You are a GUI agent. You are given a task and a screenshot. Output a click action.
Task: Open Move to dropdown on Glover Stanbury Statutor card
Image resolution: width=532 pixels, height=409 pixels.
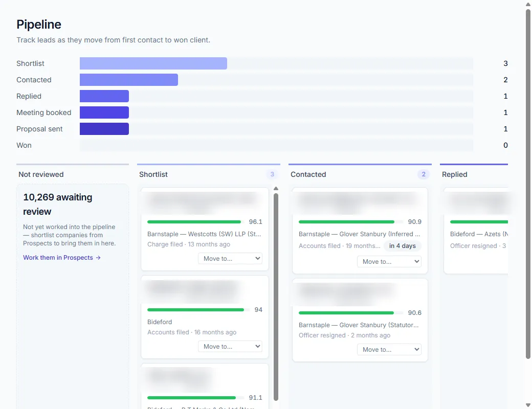pos(389,349)
